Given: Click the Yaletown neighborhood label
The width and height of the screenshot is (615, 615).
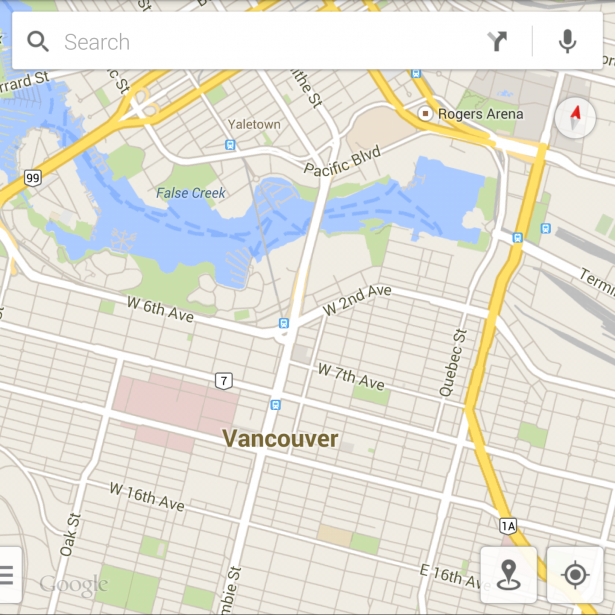Looking at the screenshot, I should click(x=254, y=125).
